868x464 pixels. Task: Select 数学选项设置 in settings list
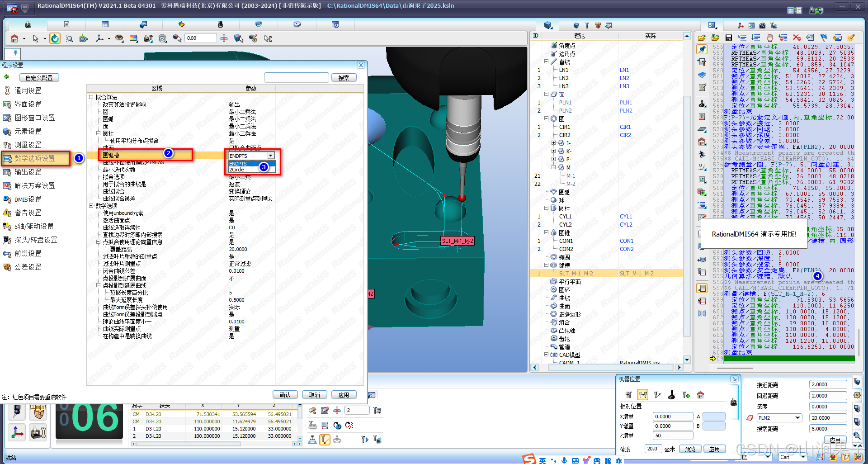(35, 158)
